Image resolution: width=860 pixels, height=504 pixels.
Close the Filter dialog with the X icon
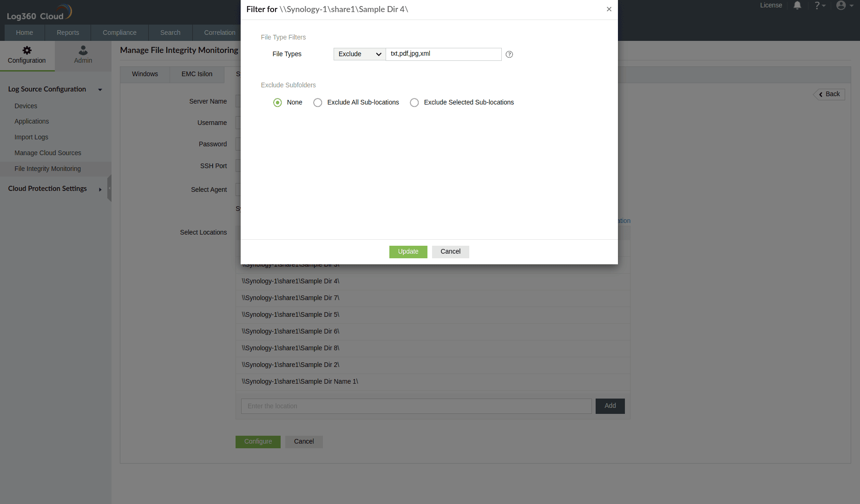click(609, 9)
